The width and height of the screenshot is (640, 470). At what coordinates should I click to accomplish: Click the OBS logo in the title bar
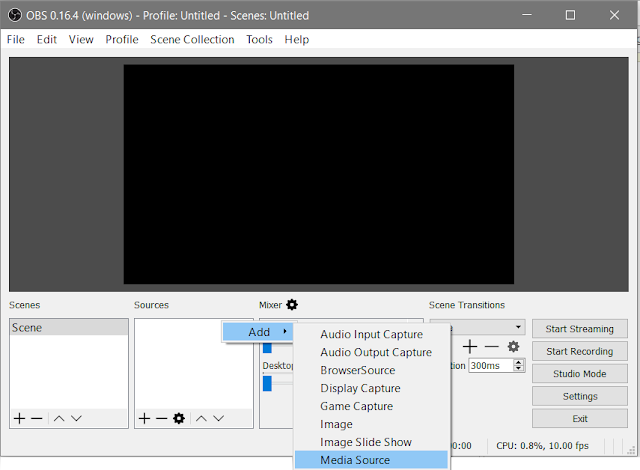coord(15,16)
